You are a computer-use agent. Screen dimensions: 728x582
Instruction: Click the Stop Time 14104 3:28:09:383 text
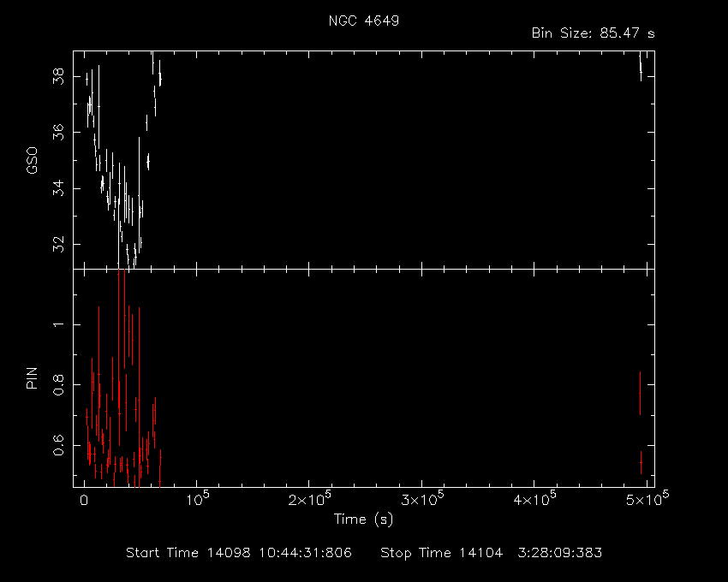click(492, 553)
